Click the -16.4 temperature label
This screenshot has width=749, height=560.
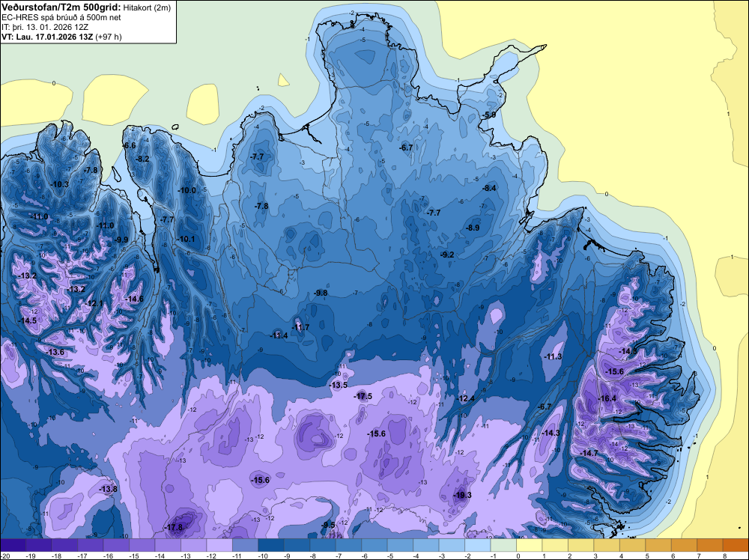pyautogui.click(x=607, y=398)
